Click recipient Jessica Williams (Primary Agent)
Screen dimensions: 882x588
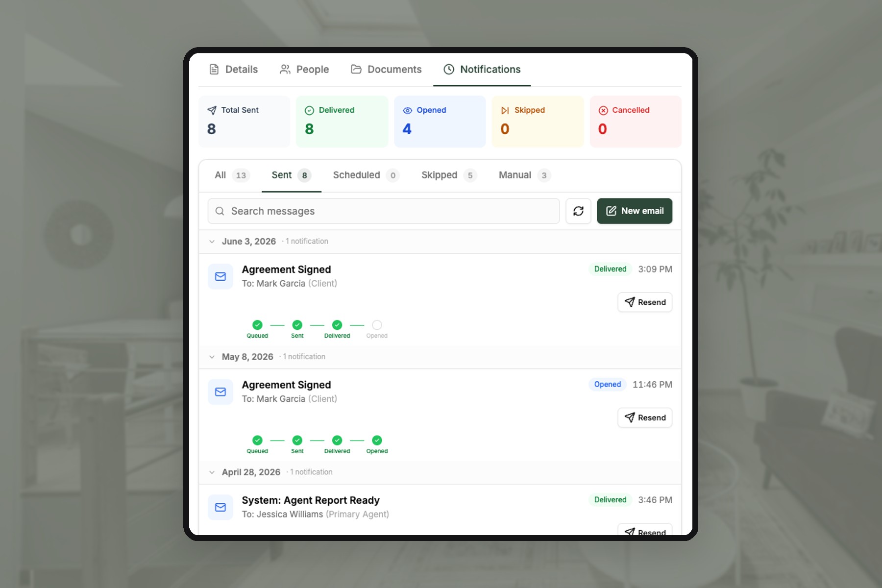pyautogui.click(x=316, y=514)
